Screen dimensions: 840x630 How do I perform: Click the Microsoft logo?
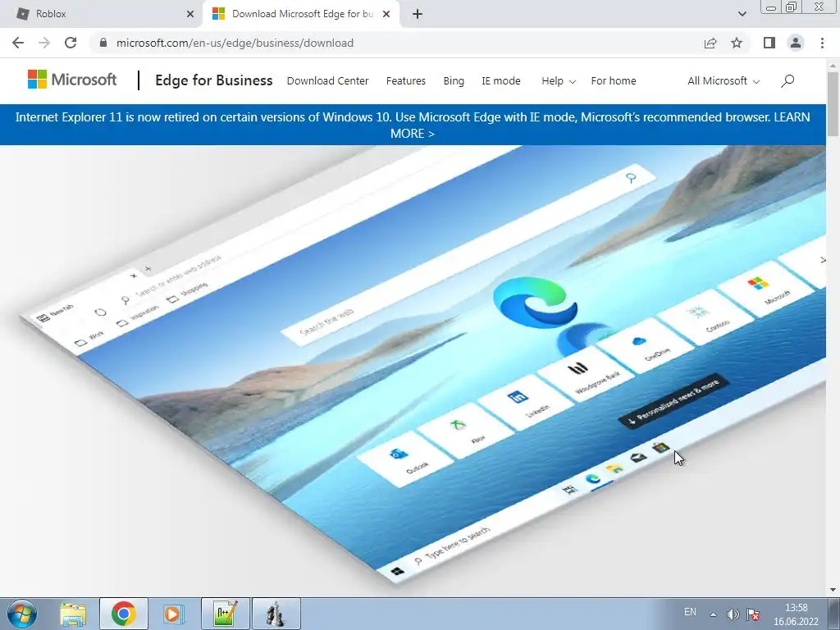pos(72,80)
